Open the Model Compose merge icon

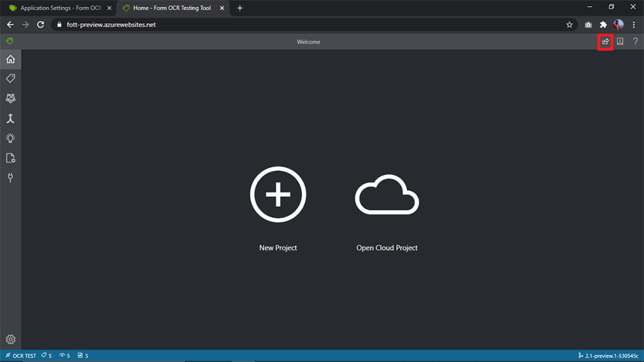(10, 119)
